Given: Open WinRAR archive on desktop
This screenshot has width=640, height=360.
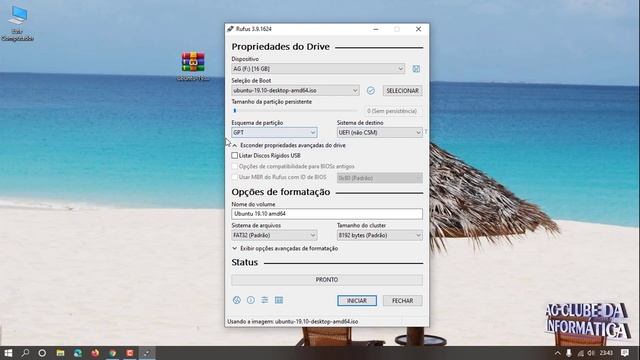Looking at the screenshot, I should pyautogui.click(x=193, y=66).
